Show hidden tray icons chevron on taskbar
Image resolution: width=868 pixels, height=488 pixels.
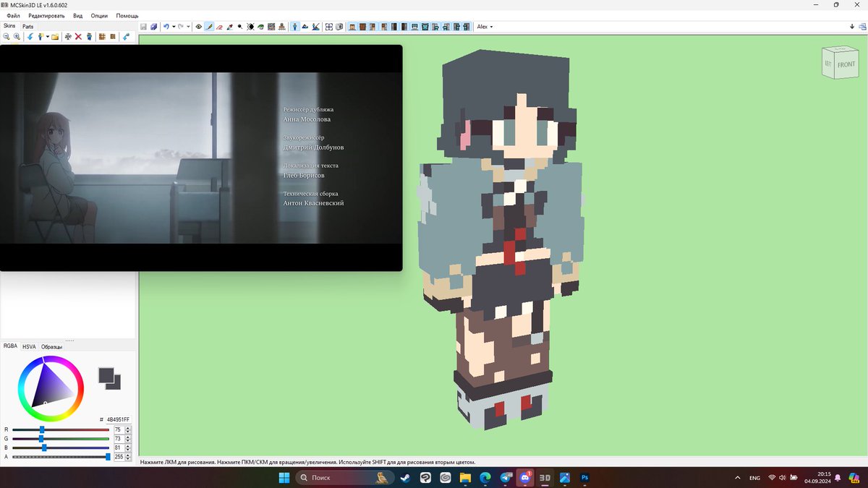(737, 478)
